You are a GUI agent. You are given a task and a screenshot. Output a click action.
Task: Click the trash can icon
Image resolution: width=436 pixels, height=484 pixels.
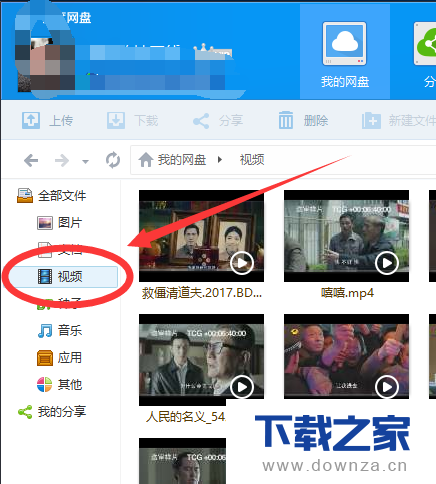pyautogui.click(x=286, y=120)
